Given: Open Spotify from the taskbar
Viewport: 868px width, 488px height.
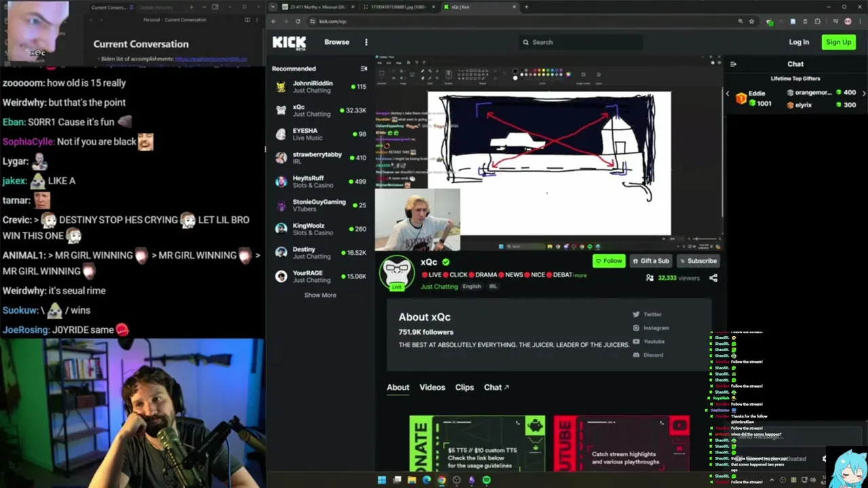Looking at the screenshot, I should [x=486, y=480].
